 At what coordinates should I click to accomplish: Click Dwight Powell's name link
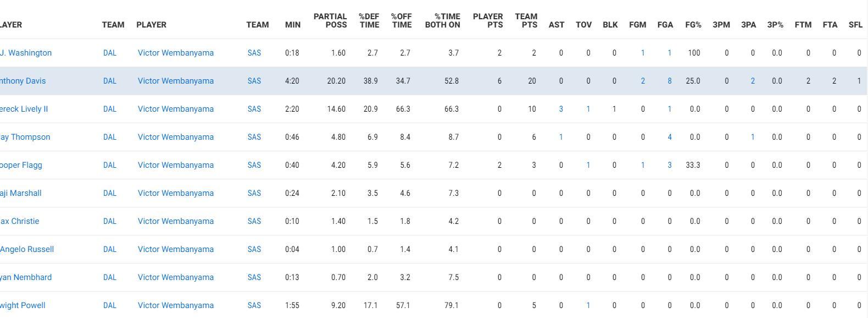coord(22,305)
